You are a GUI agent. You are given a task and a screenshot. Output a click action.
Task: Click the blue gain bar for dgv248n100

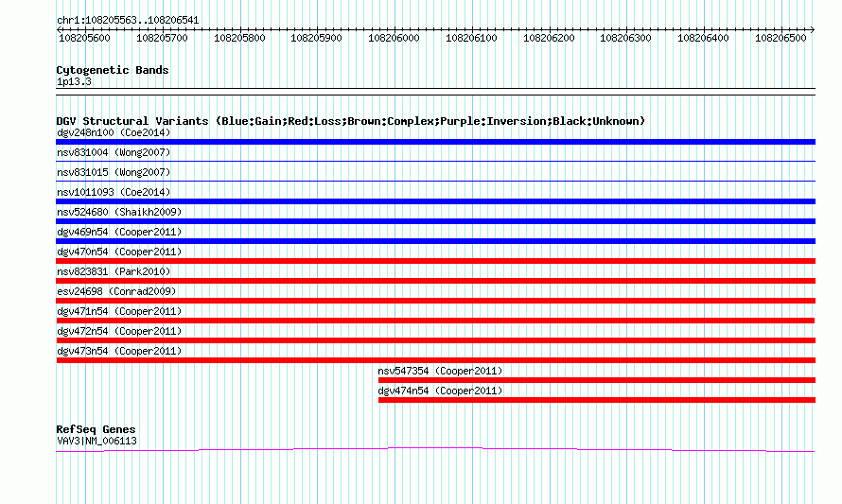tap(435, 142)
